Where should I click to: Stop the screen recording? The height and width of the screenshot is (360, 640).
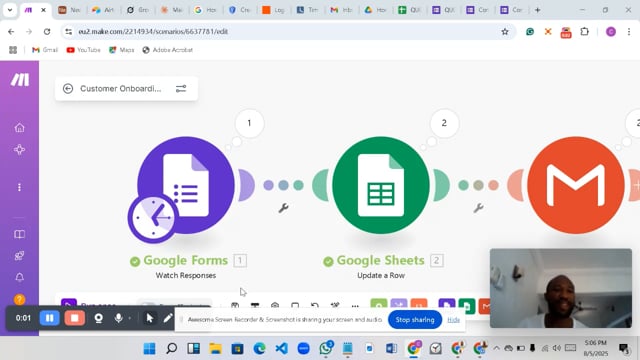75,318
